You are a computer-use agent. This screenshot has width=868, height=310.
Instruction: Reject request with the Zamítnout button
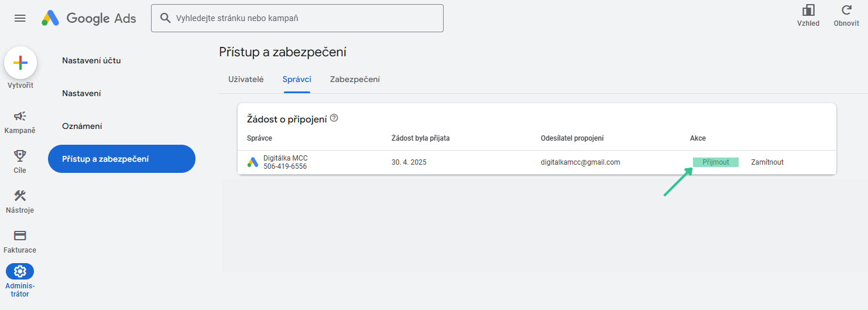click(767, 162)
